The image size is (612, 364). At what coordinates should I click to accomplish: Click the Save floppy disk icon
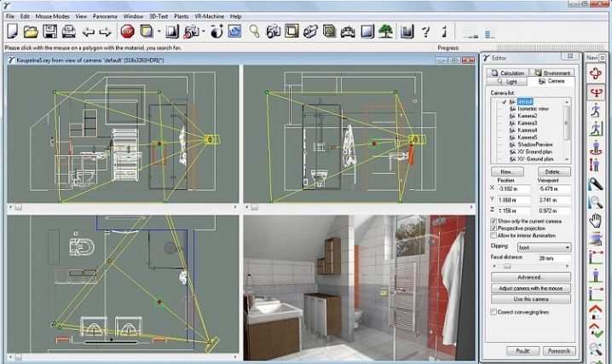click(x=49, y=32)
